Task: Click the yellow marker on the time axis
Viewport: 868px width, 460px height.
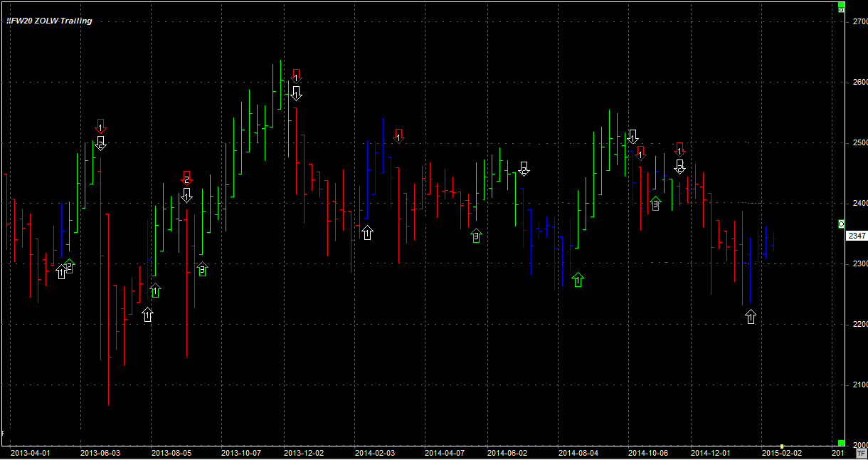Action: click(781, 446)
